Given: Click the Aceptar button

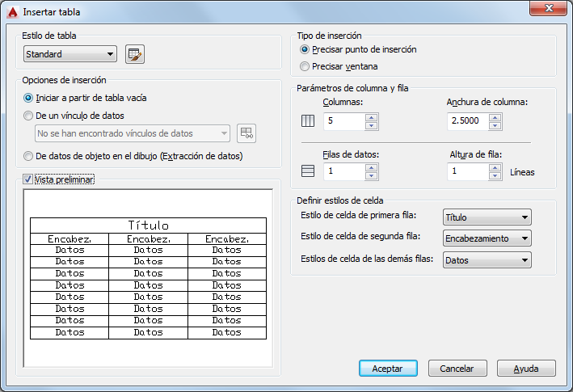Looking at the screenshot, I should [388, 369].
